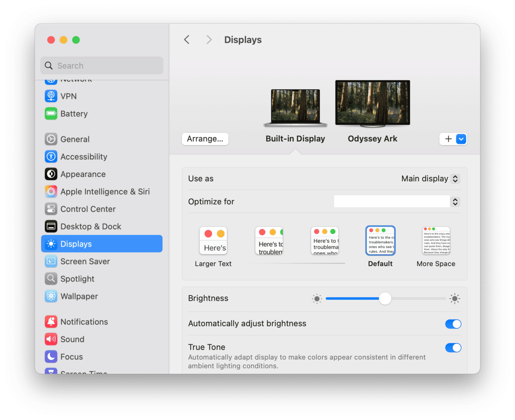
Task: Click the Sound row text
Action: [72, 339]
